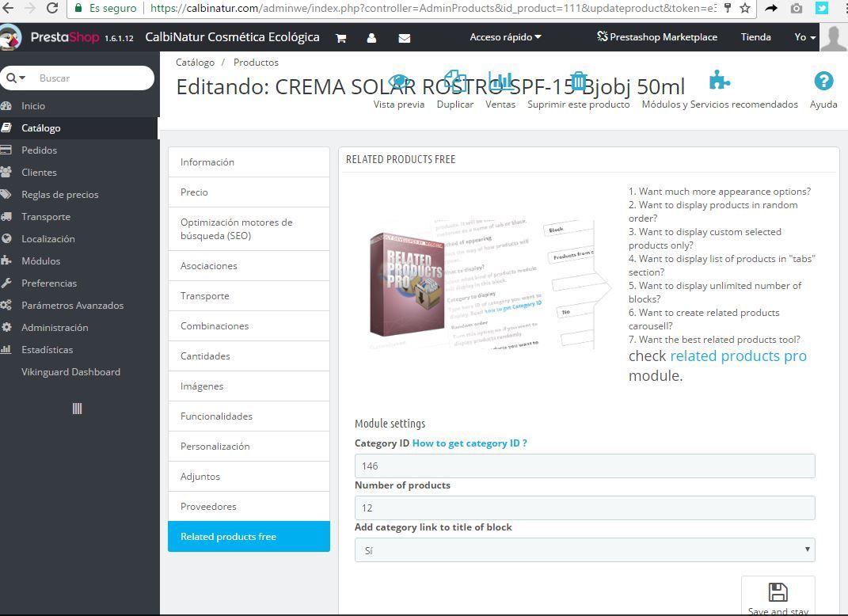Viewport: 848px width, 616px height.
Task: Click the Related Products Pro box image
Action: [x=406, y=284]
